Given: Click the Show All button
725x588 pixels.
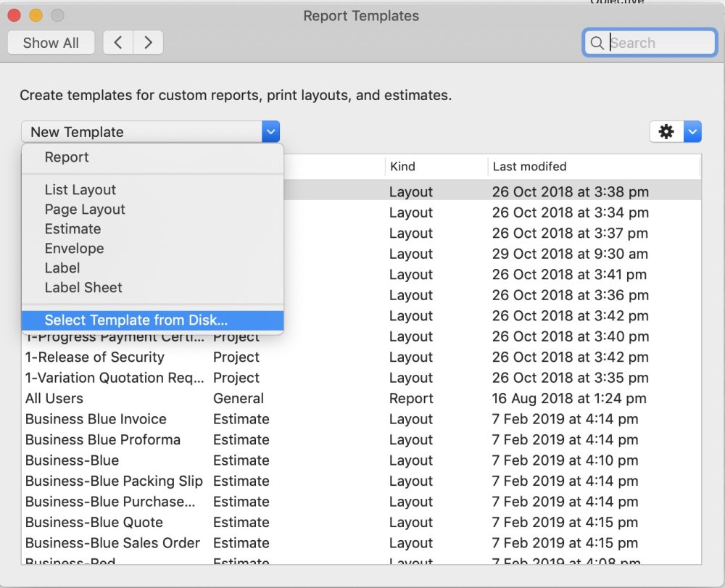Looking at the screenshot, I should click(51, 42).
